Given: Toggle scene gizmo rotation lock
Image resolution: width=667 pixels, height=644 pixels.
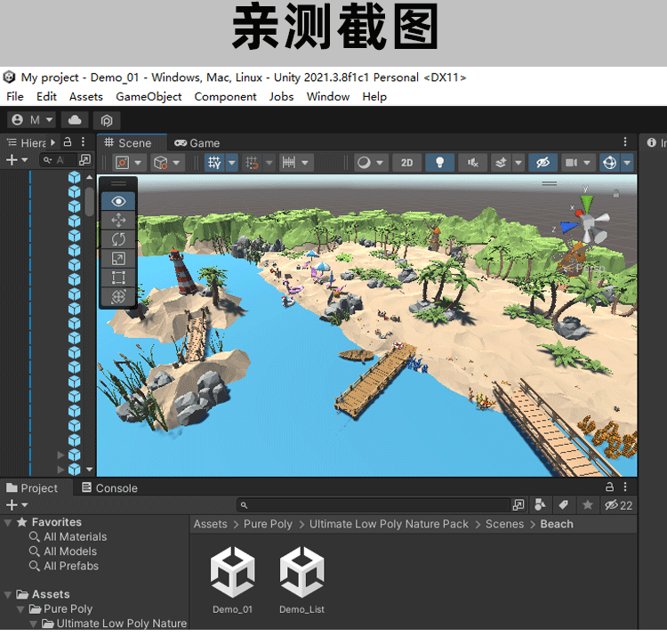Looking at the screenshot, I should tap(615, 194).
